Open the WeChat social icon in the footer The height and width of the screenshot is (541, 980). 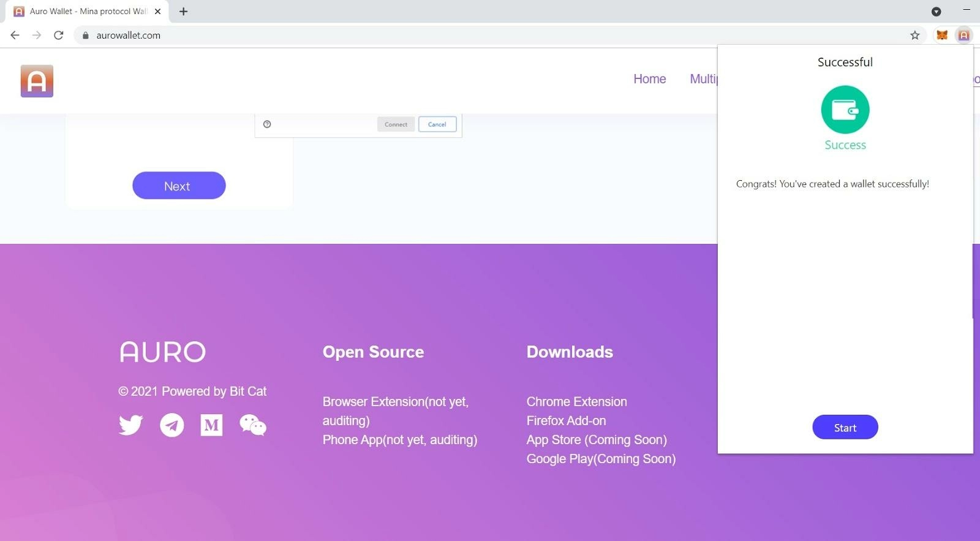pyautogui.click(x=253, y=425)
